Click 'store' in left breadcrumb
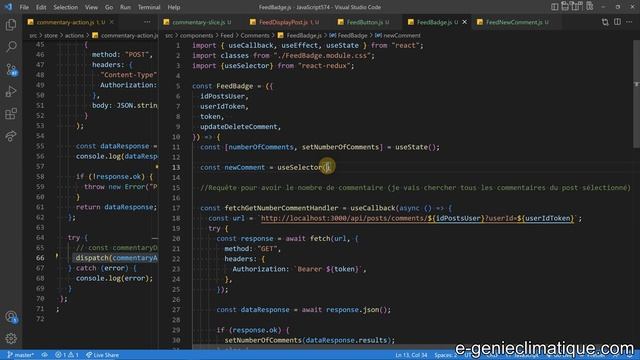Viewport: 640px width, 360px height. point(51,36)
